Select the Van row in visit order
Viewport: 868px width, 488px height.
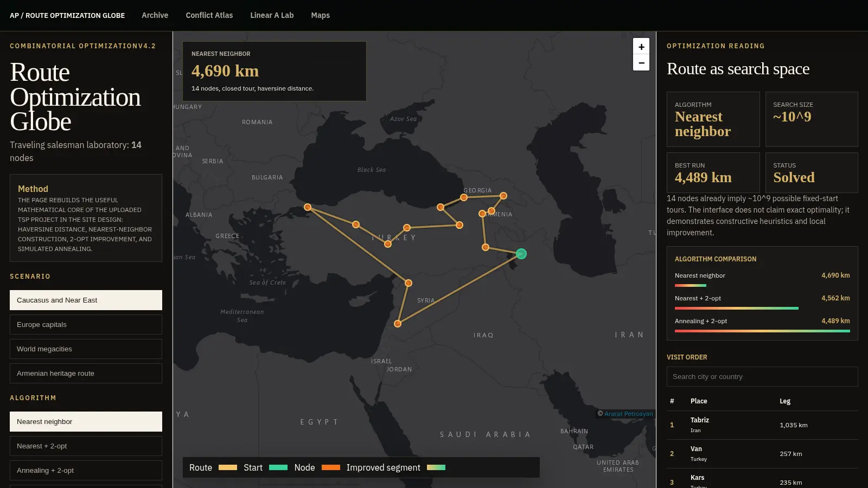pos(762,454)
